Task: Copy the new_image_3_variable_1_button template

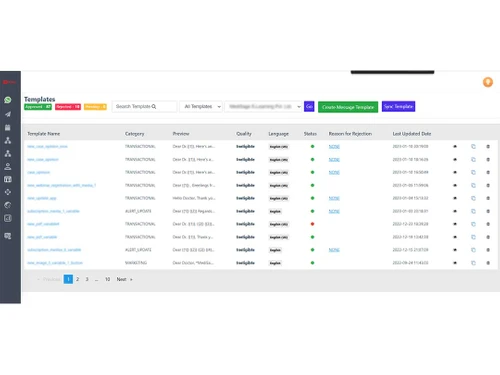Action: click(x=473, y=263)
